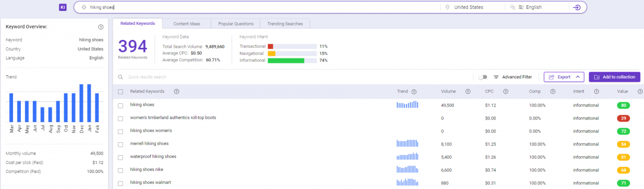Click help icon beside Comp column

(553, 91)
